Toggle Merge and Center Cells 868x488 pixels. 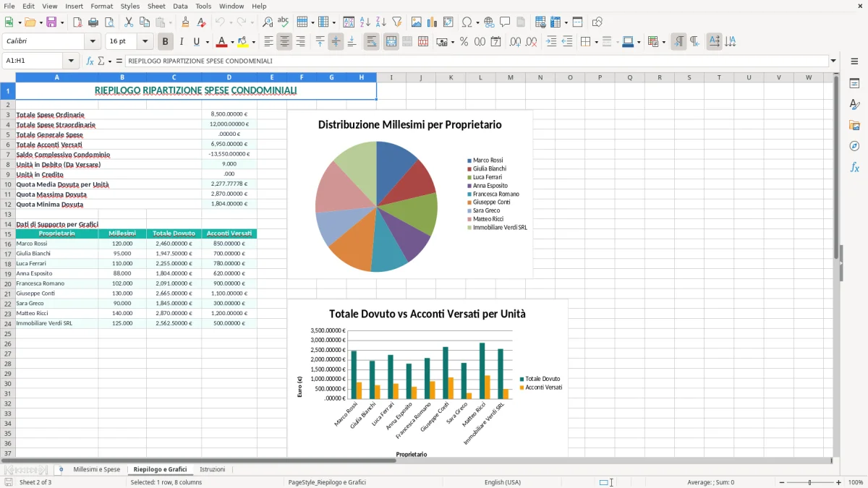pyautogui.click(x=391, y=42)
